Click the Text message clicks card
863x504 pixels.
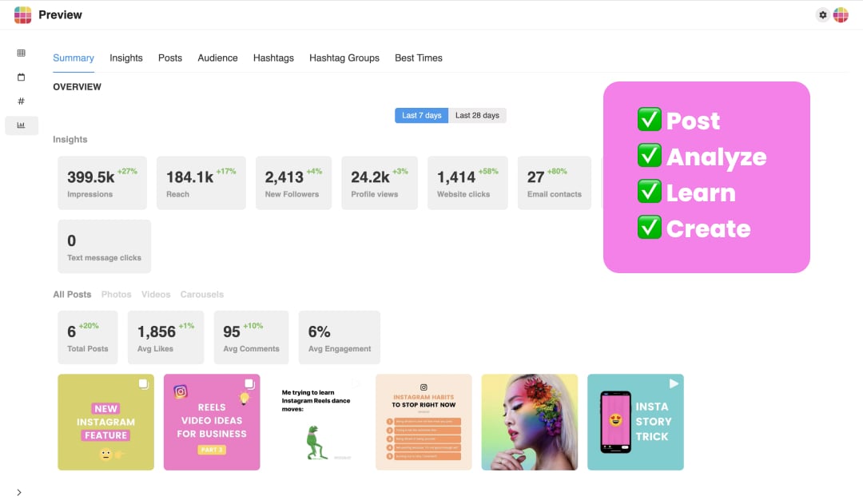click(105, 247)
